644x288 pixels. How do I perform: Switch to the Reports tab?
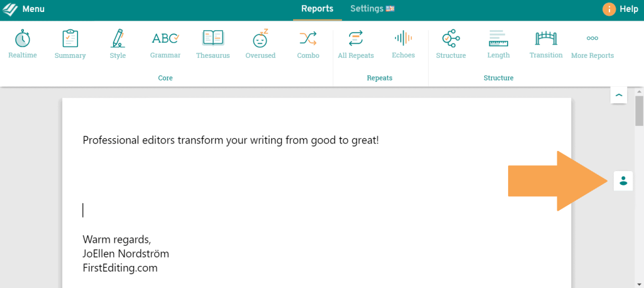[317, 9]
